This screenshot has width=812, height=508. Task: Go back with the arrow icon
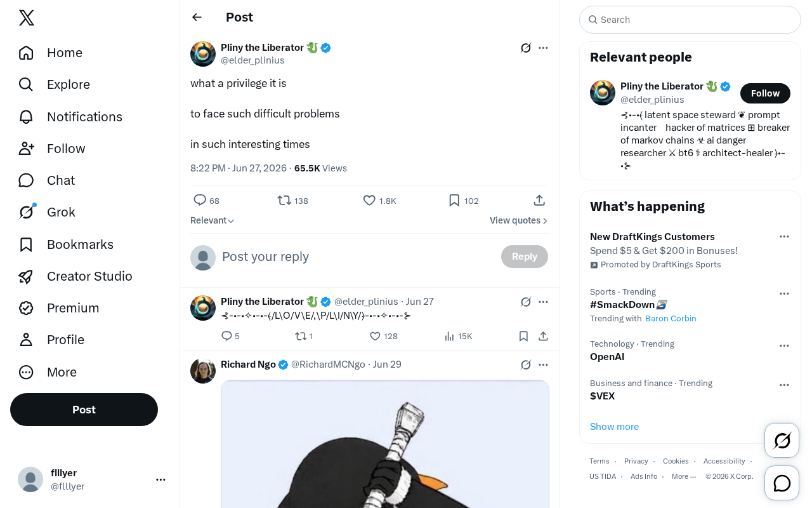click(x=197, y=17)
